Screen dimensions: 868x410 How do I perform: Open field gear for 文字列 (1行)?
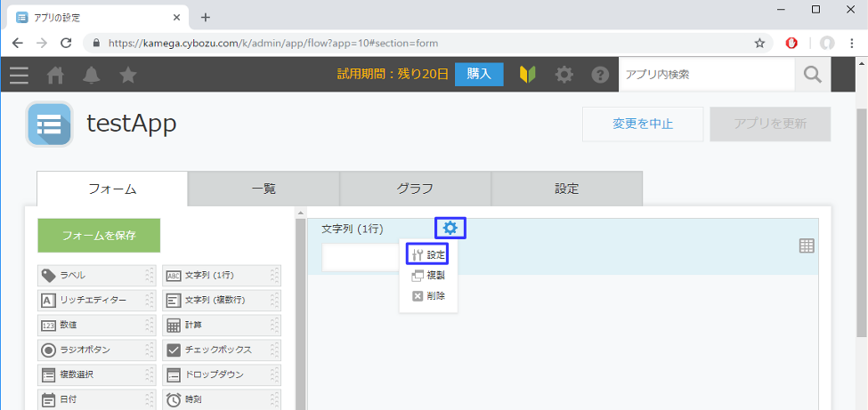(x=450, y=228)
